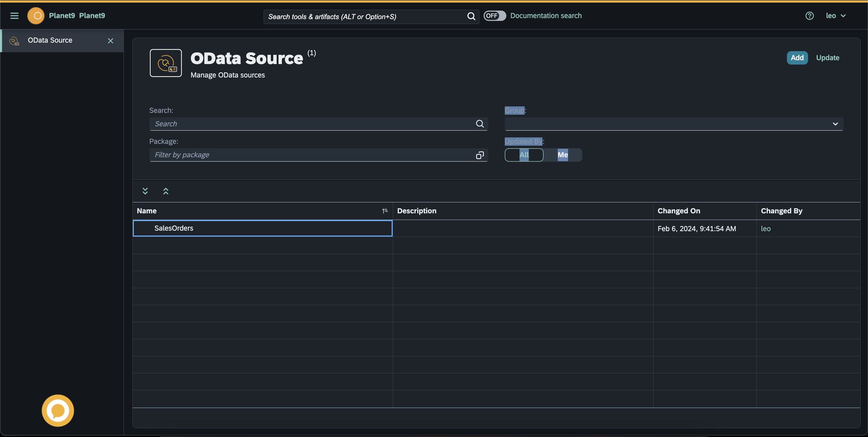The width and height of the screenshot is (868, 437).
Task: Click the Add button
Action: click(x=797, y=58)
